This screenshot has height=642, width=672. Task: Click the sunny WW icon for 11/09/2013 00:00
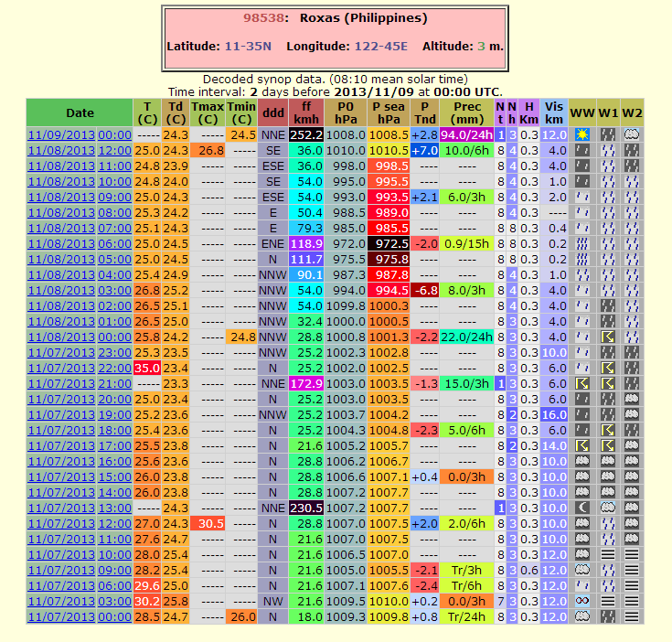[581, 134]
